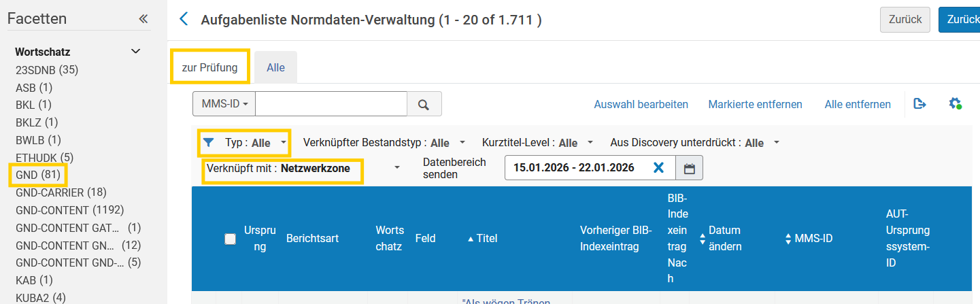
Task: Open the calendar date picker
Action: (x=689, y=168)
